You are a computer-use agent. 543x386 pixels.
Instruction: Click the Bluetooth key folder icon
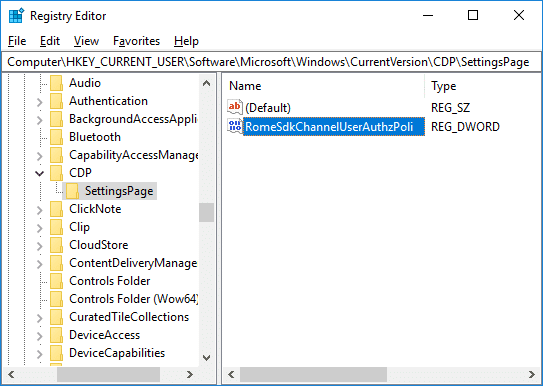(x=56, y=137)
